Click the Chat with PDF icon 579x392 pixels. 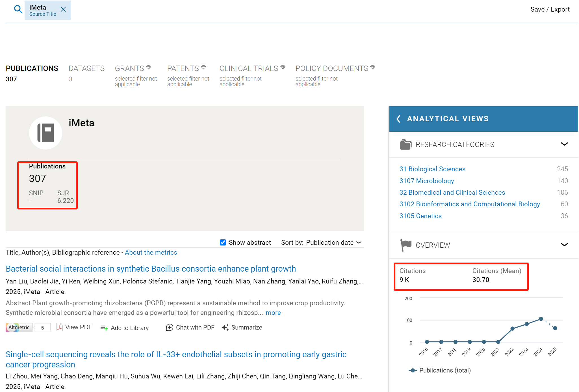coord(170,328)
